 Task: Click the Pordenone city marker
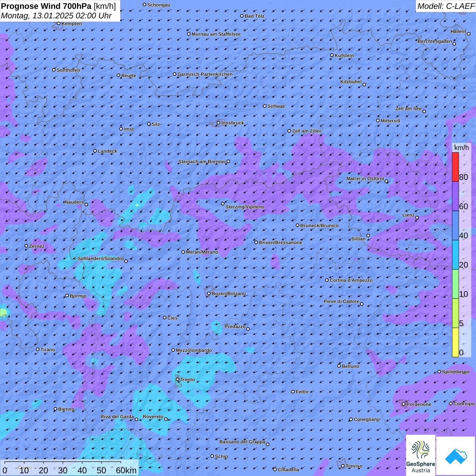coord(404,404)
